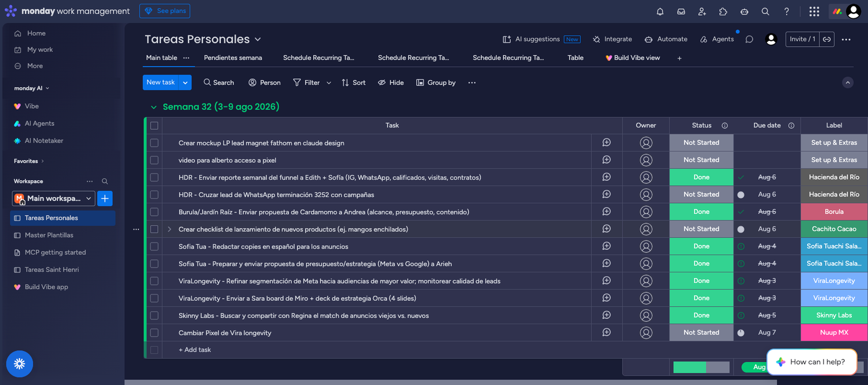Click Nuup MX pink label cell

[834, 332]
